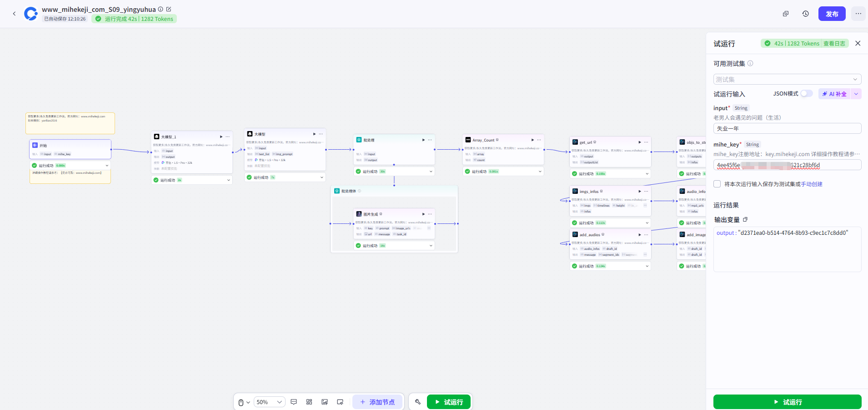Copy the output variable with copy icon

point(745,219)
